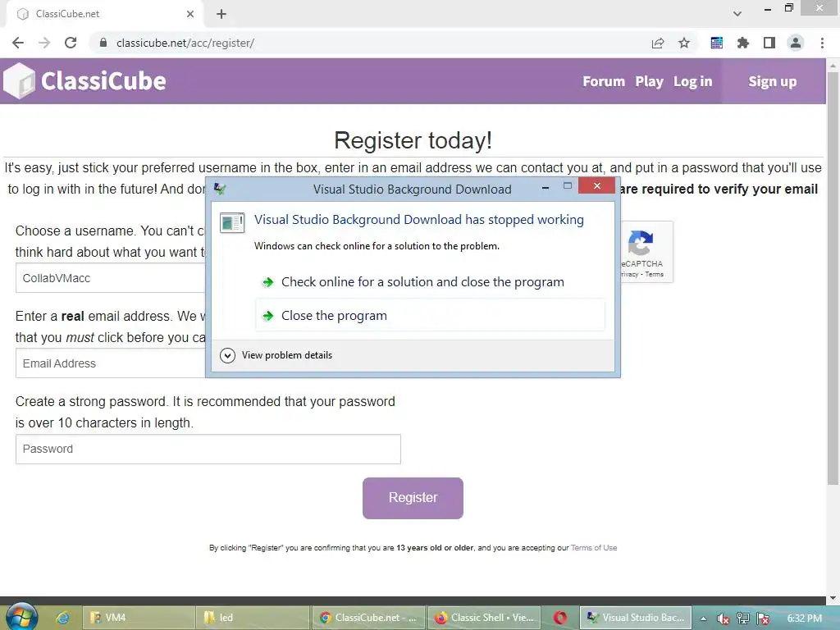Viewport: 840px width, 630px height.
Task: Open the Play navigation link
Action: [650, 81]
